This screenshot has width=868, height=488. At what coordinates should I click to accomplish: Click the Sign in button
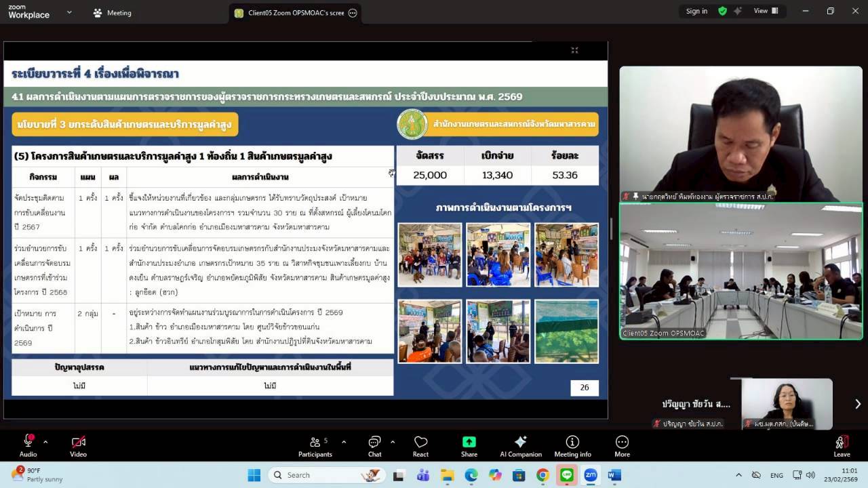point(697,11)
